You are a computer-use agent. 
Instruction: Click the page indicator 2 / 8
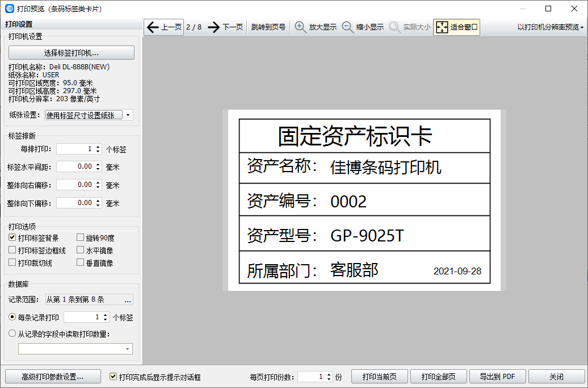tap(194, 27)
